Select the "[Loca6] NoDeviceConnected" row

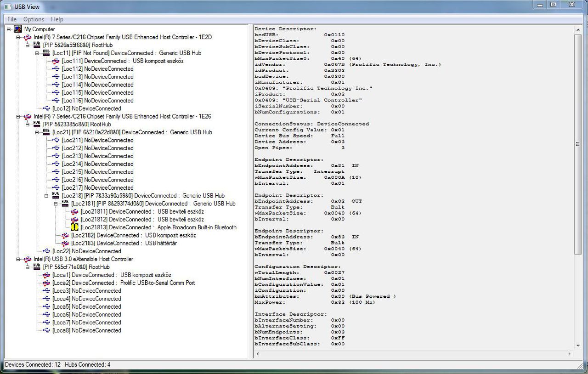click(x=87, y=315)
